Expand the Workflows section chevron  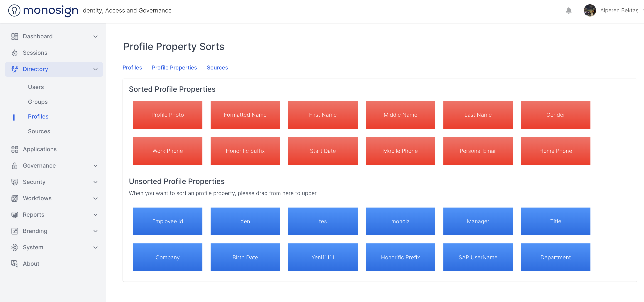(x=95, y=198)
